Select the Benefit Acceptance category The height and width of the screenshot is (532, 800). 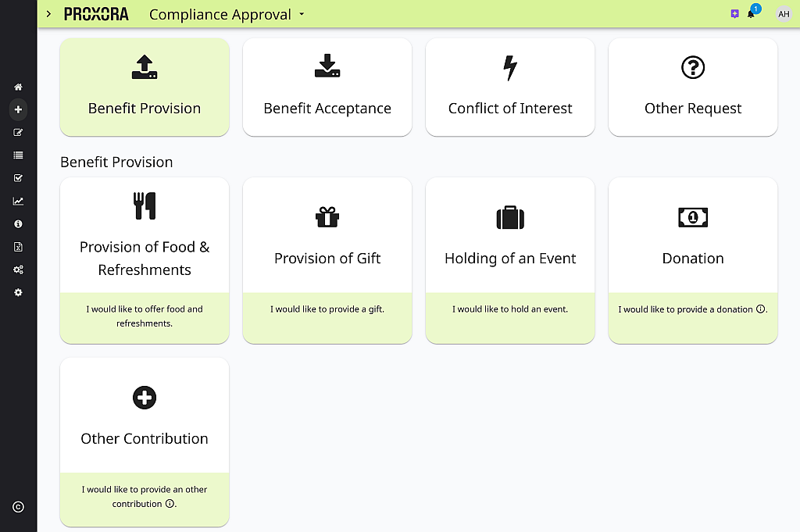pyautogui.click(x=327, y=87)
